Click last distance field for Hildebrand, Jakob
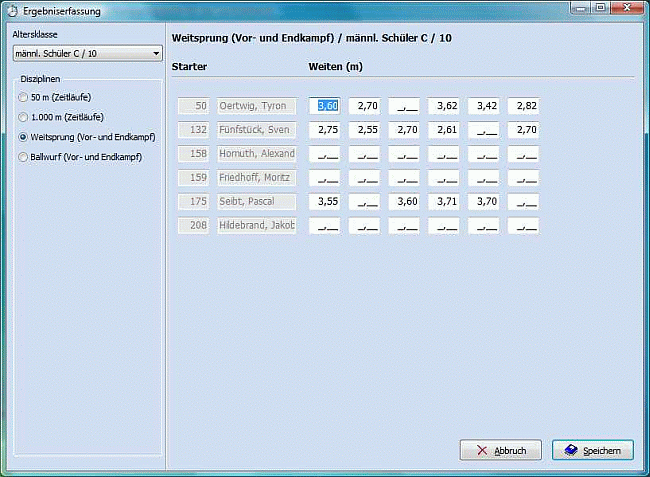Viewport: 650px width, 477px height. [x=523, y=226]
